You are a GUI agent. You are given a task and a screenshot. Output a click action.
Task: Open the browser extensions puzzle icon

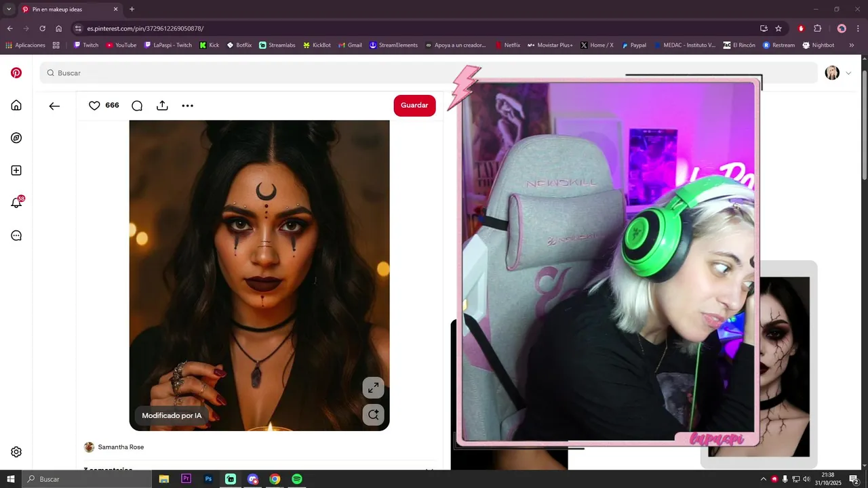[817, 28]
